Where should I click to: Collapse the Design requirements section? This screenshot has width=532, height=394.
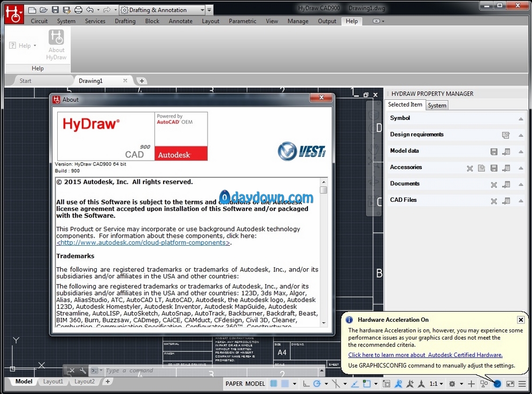[x=521, y=135]
